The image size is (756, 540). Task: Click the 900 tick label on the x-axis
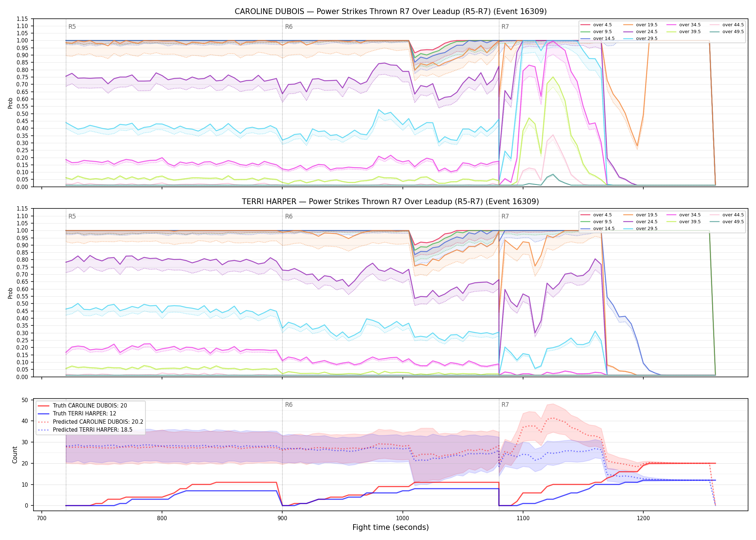coord(282,518)
